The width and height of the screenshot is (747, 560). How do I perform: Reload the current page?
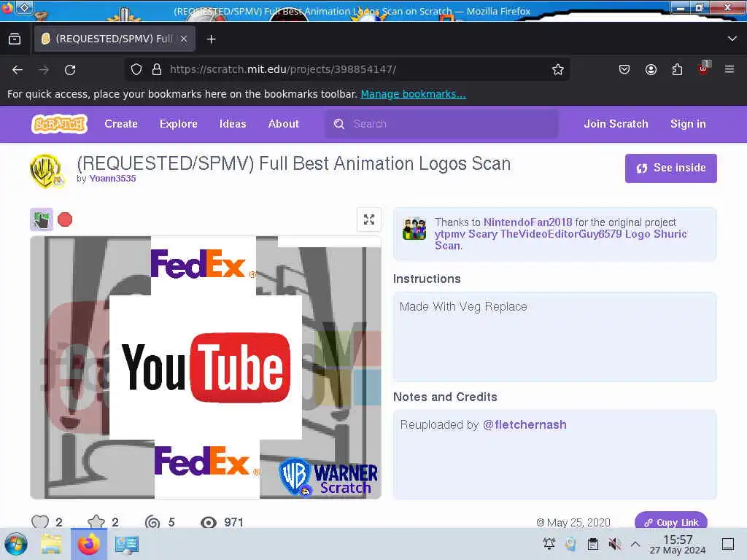70,70
